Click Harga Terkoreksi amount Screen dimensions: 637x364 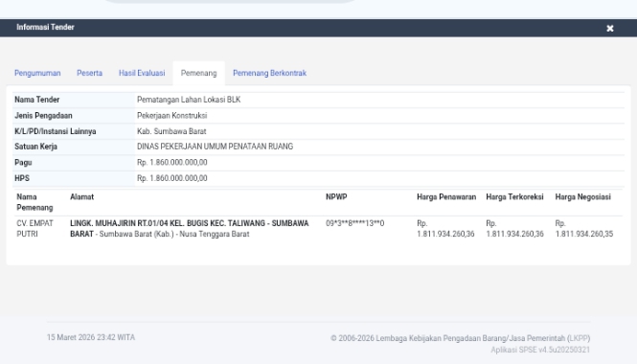tap(514, 228)
